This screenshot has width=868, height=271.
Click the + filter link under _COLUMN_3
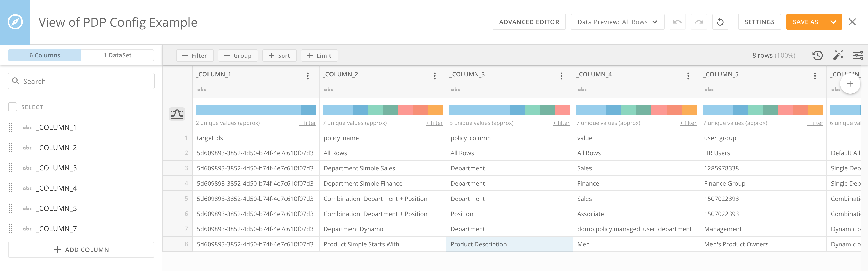tap(561, 123)
